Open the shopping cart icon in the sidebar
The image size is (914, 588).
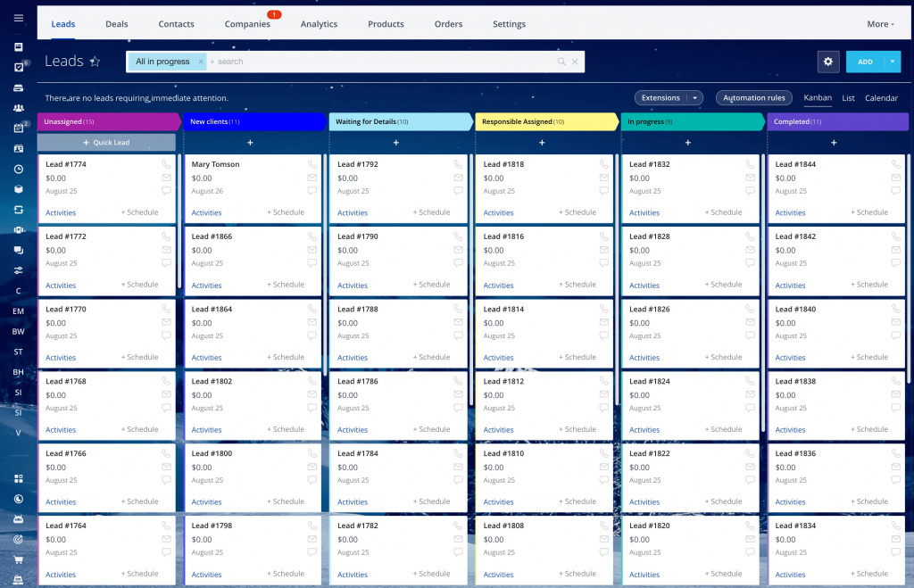click(x=19, y=560)
